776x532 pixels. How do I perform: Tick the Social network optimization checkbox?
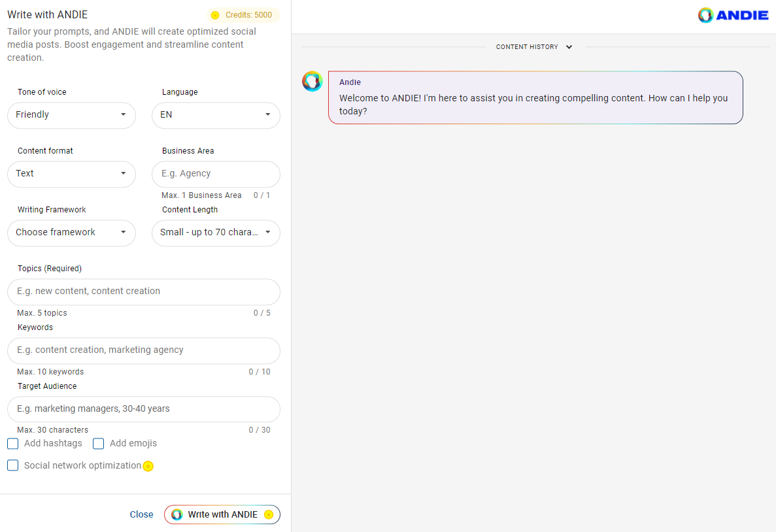tap(13, 465)
